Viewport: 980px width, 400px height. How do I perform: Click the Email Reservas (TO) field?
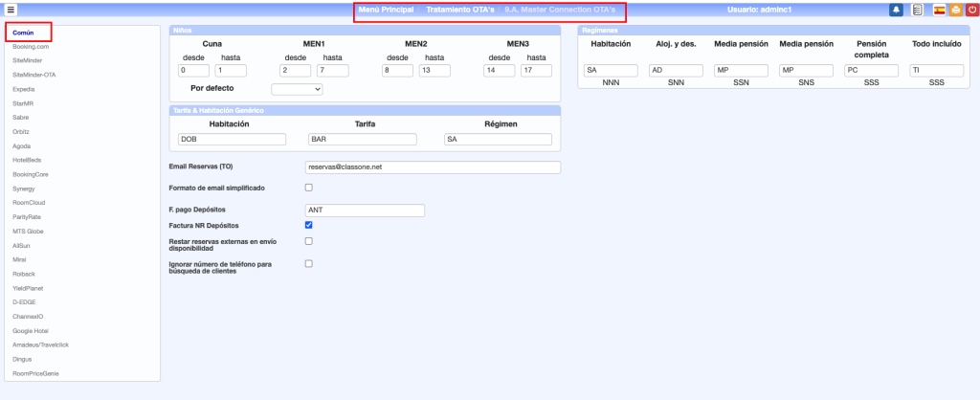pyautogui.click(x=432, y=167)
